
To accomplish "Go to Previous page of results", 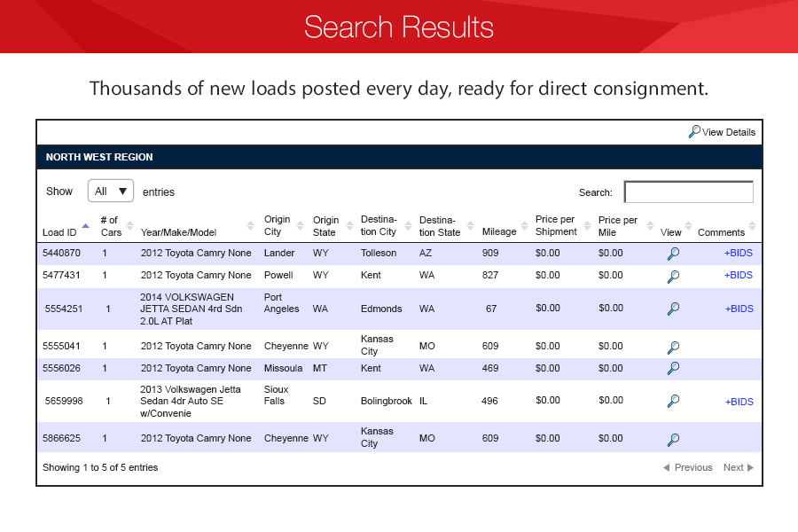I will [x=687, y=467].
